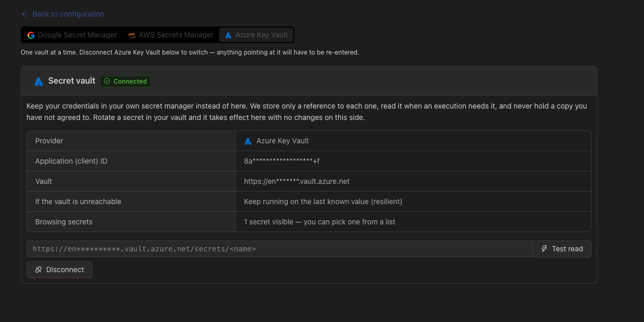Click the back arrow icon
The height and width of the screenshot is (322, 644).
coord(25,14)
